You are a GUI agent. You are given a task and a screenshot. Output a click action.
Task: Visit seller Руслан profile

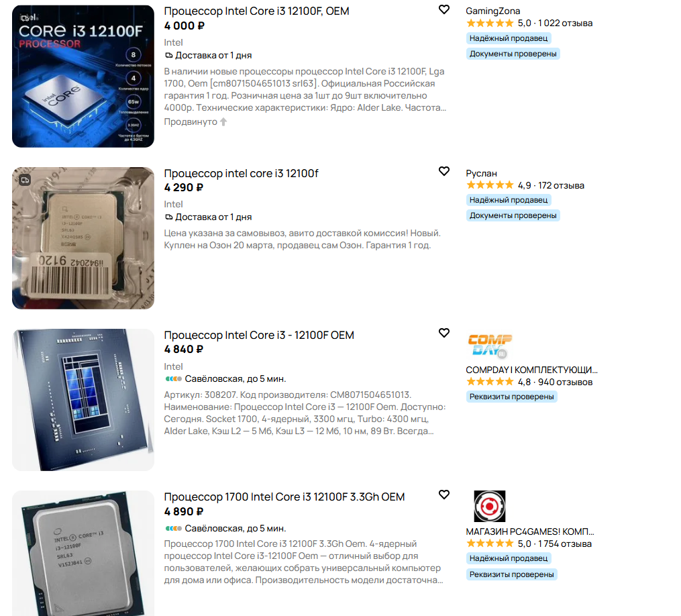481,173
